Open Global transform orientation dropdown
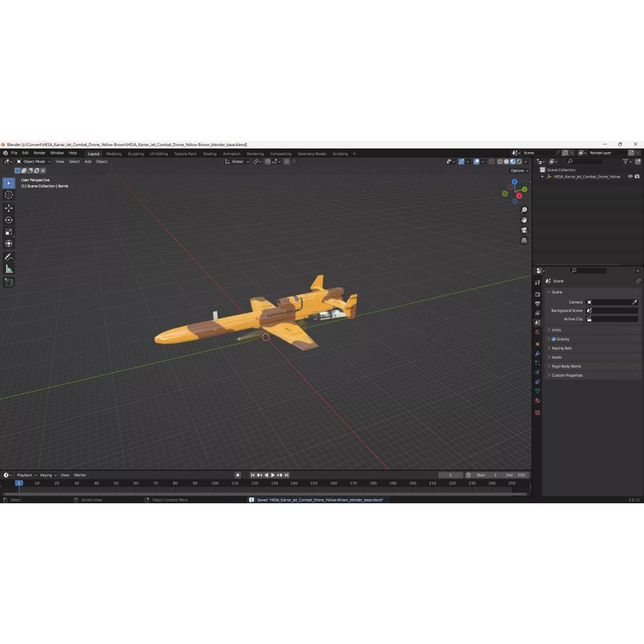Image resolution: width=644 pixels, height=644 pixels. 237,162
